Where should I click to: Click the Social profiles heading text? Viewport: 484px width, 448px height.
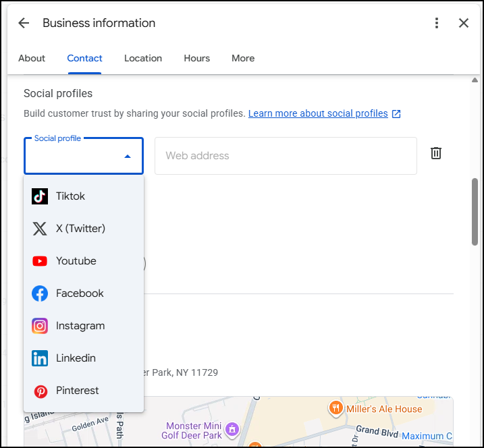coord(58,94)
